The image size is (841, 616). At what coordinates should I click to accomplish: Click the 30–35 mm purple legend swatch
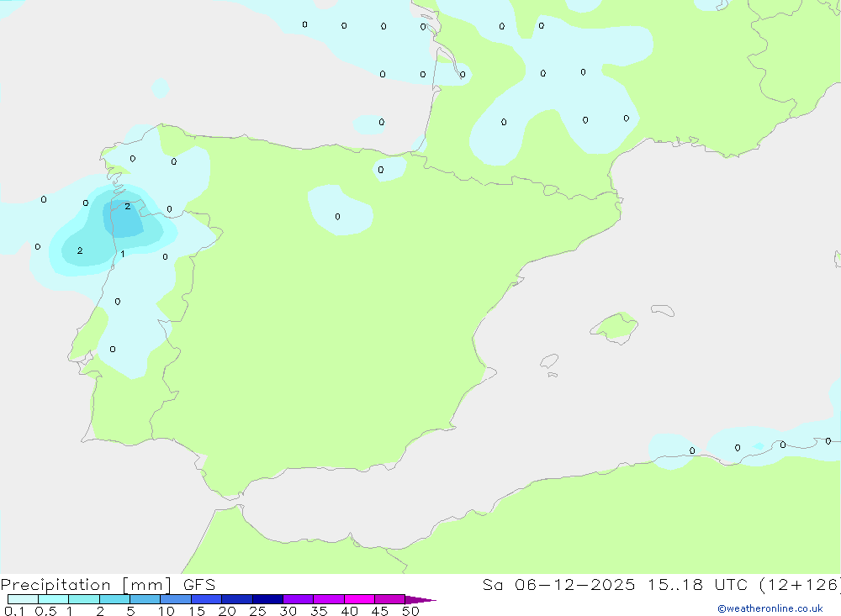(298, 599)
